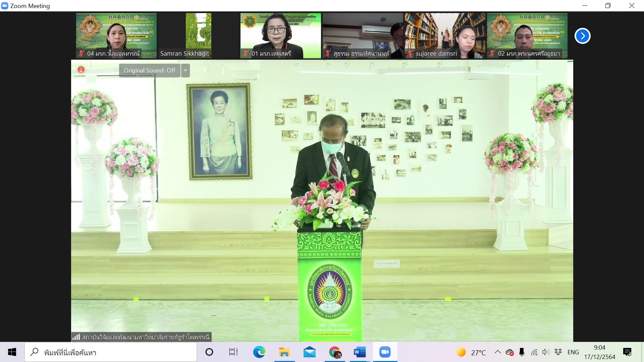Select the Samran Sikkhagit participant tile
The image size is (644, 362).
point(198,36)
